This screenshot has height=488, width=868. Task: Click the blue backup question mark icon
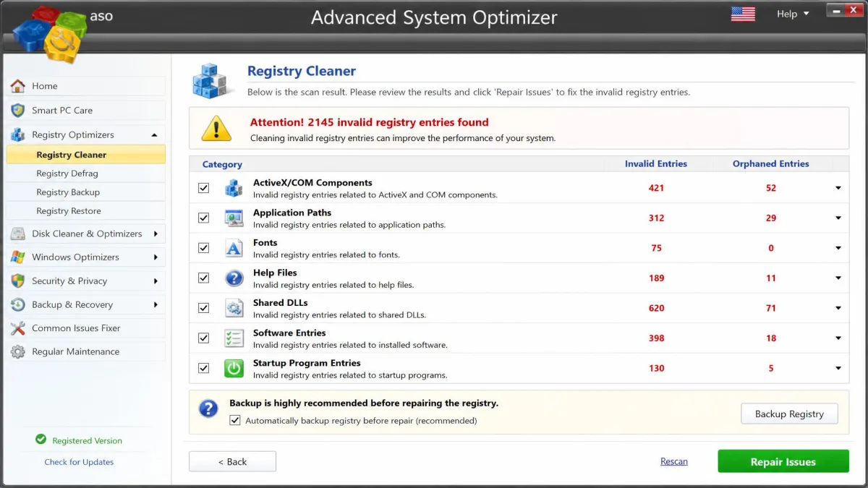208,409
